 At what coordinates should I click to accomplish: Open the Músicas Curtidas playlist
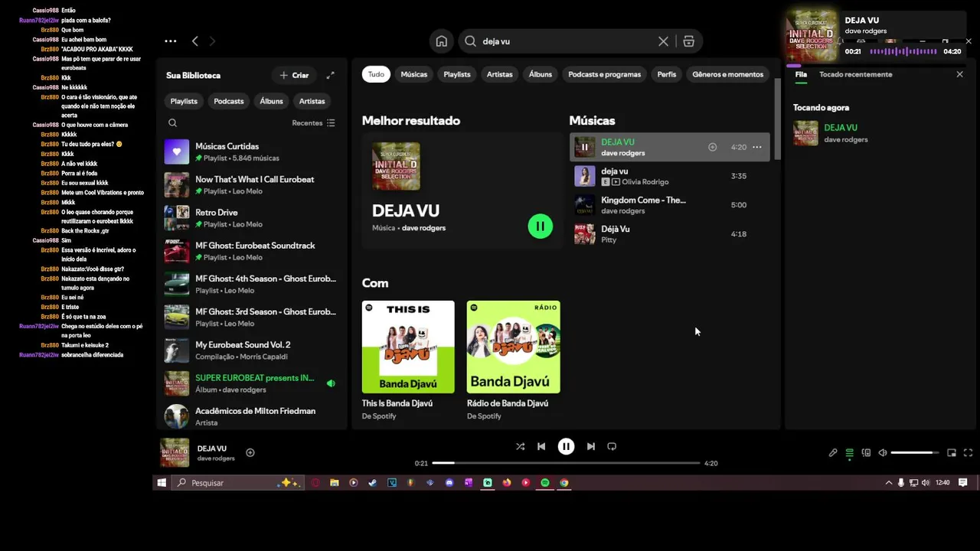pyautogui.click(x=250, y=152)
